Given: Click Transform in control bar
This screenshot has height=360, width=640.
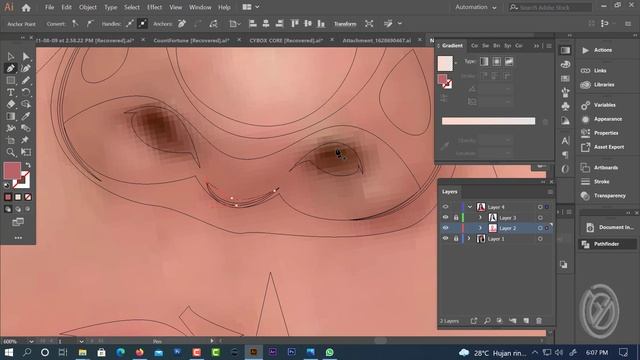Looking at the screenshot, I should point(345,24).
